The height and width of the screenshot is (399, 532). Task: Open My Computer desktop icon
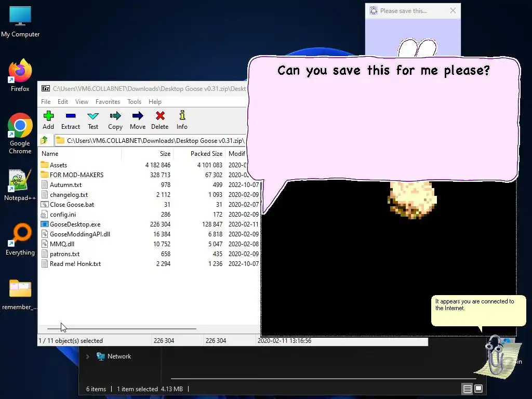(20, 22)
